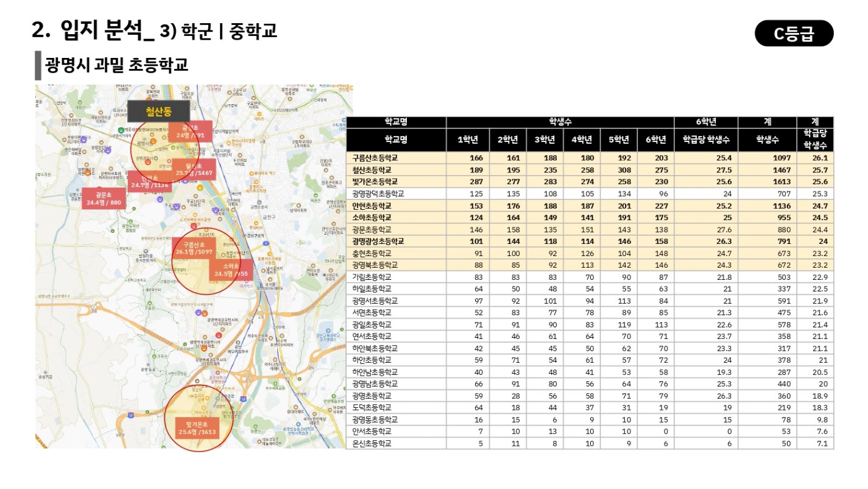Click the 4학년 column header
The width and height of the screenshot is (868, 489).
(582, 140)
